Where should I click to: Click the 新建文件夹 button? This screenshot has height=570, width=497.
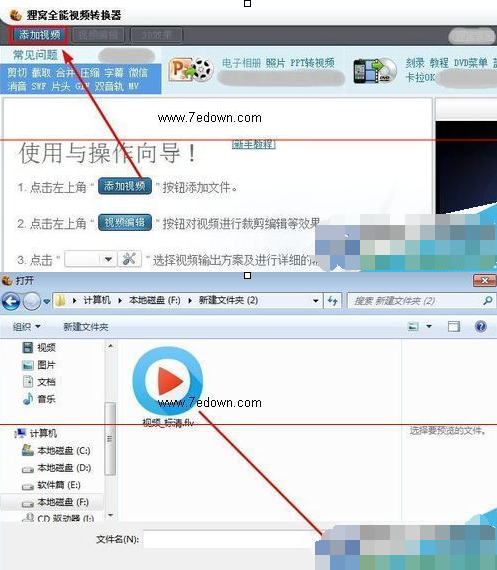click(x=86, y=327)
